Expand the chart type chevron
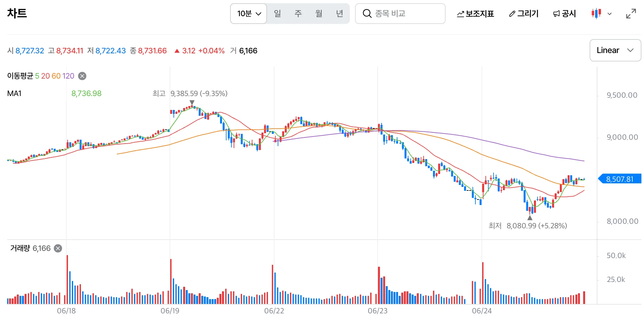Viewport: 644px width, 324px height. click(x=610, y=14)
